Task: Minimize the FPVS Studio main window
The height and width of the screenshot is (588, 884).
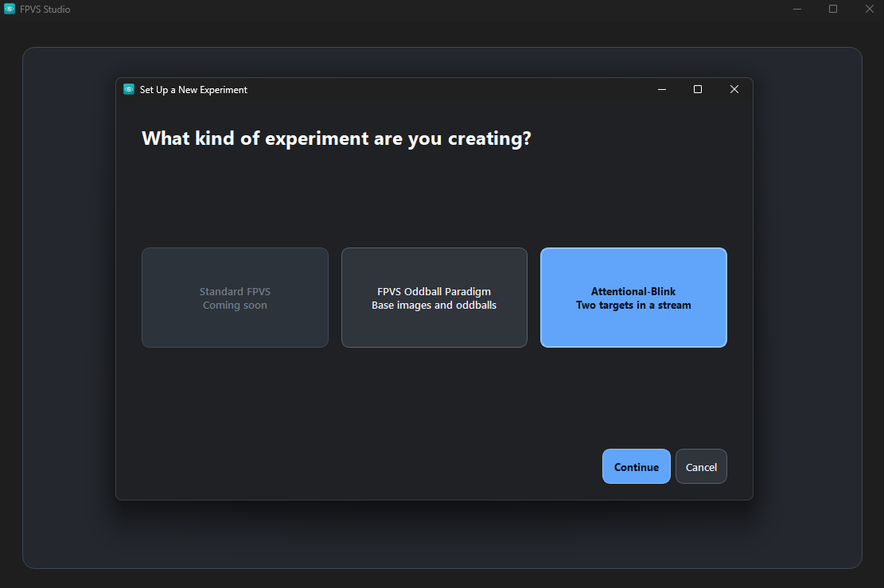Action: coord(797,9)
